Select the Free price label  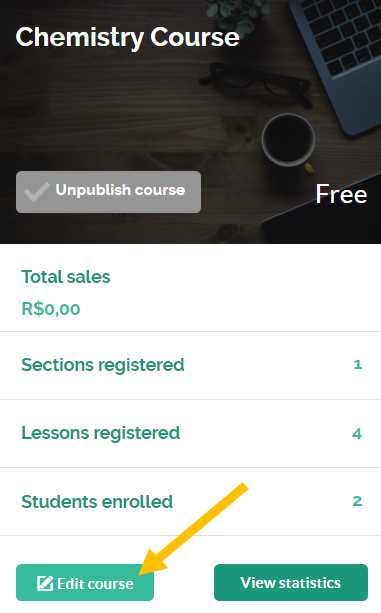tap(341, 194)
